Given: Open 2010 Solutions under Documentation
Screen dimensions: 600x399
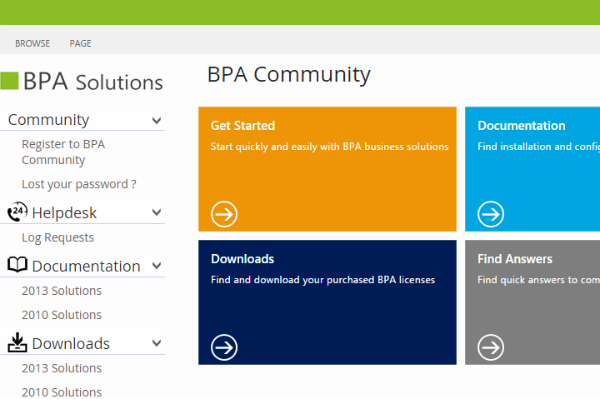Looking at the screenshot, I should coord(62,315).
